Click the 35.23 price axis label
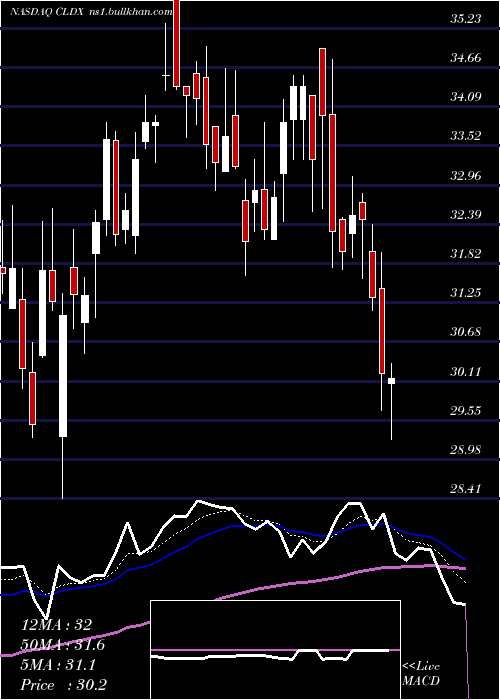The width and height of the screenshot is (500, 700). (466, 18)
